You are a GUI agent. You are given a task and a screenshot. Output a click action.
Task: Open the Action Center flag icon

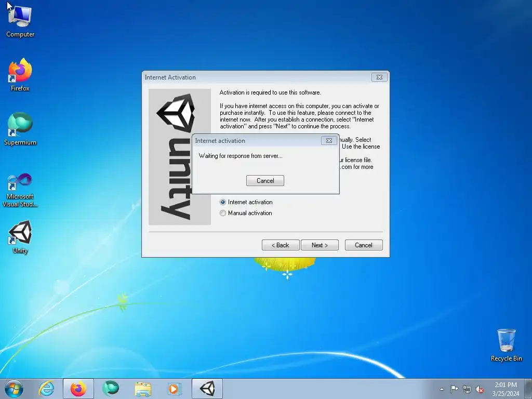point(454,389)
